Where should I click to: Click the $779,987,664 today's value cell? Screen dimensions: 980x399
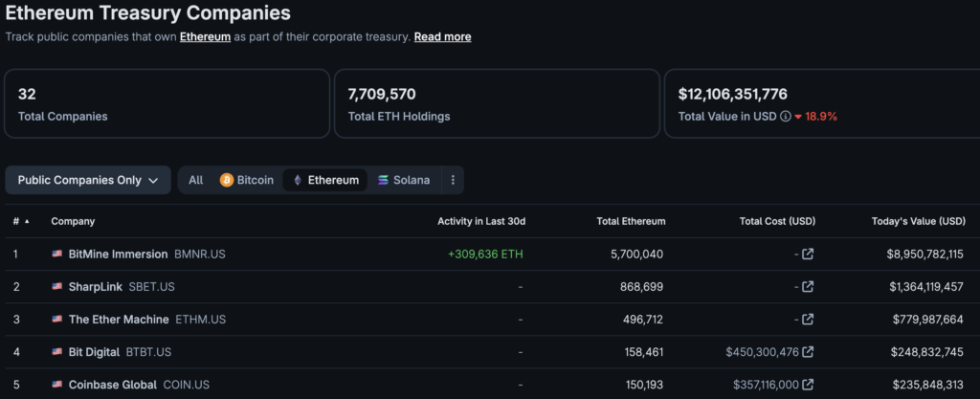(928, 319)
